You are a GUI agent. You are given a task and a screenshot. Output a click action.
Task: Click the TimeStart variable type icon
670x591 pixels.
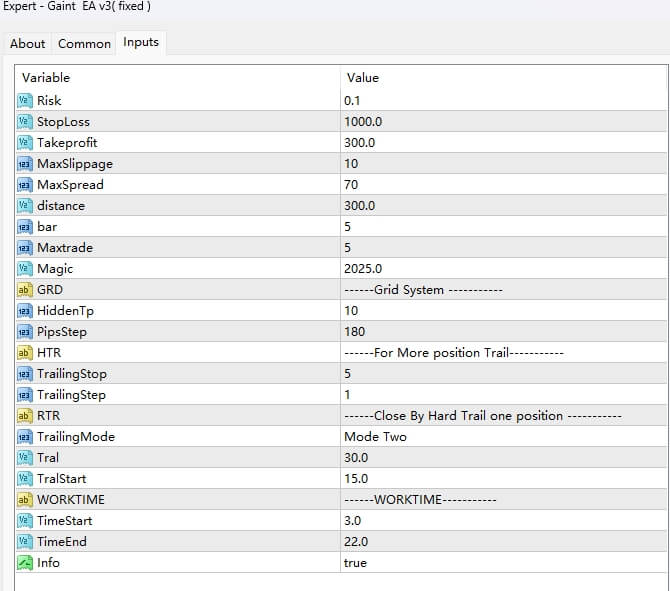(25, 520)
